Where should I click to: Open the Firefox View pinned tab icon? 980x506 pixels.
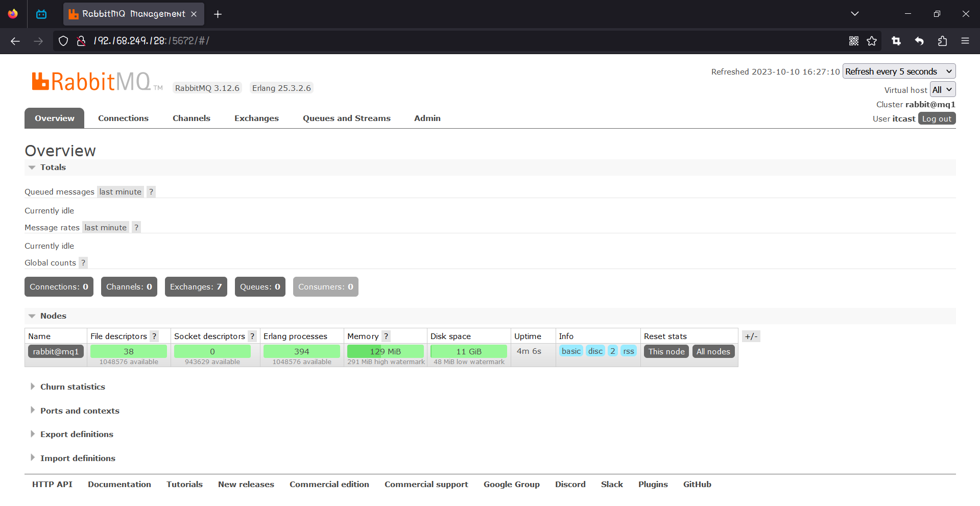(x=41, y=14)
